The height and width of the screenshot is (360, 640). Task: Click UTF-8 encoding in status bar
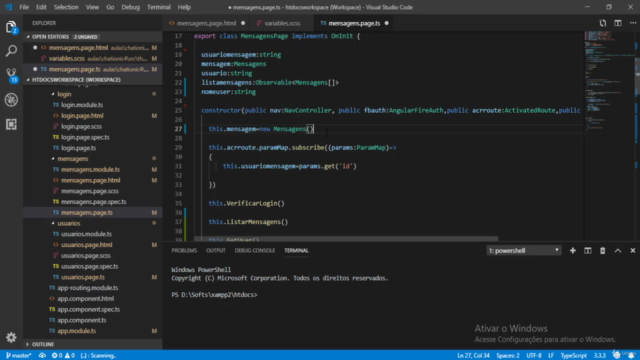533,356
